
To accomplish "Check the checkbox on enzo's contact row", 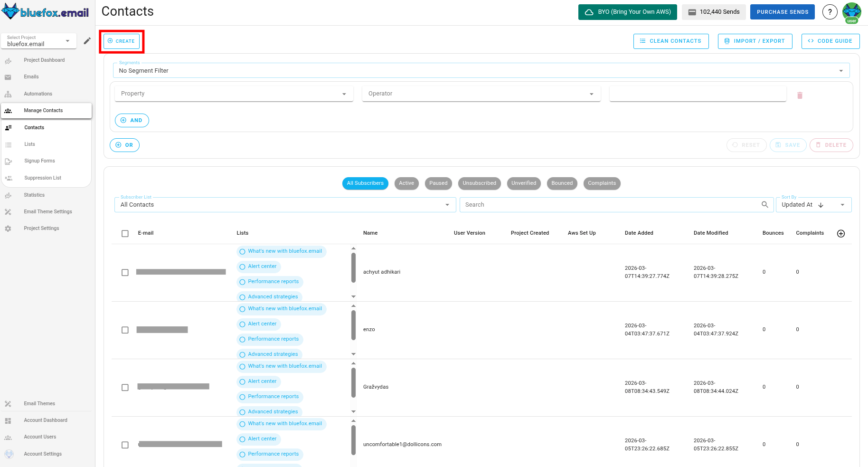I will pyautogui.click(x=125, y=330).
